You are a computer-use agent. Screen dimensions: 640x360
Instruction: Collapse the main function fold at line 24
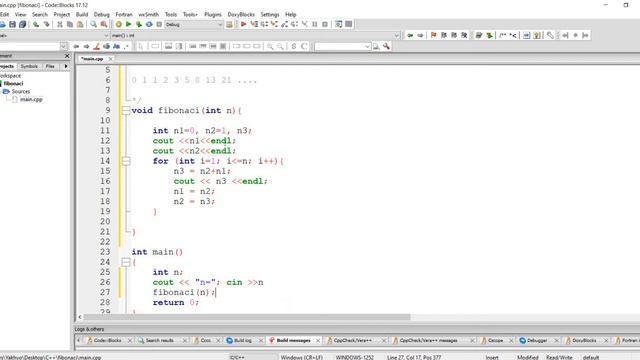tap(126, 262)
